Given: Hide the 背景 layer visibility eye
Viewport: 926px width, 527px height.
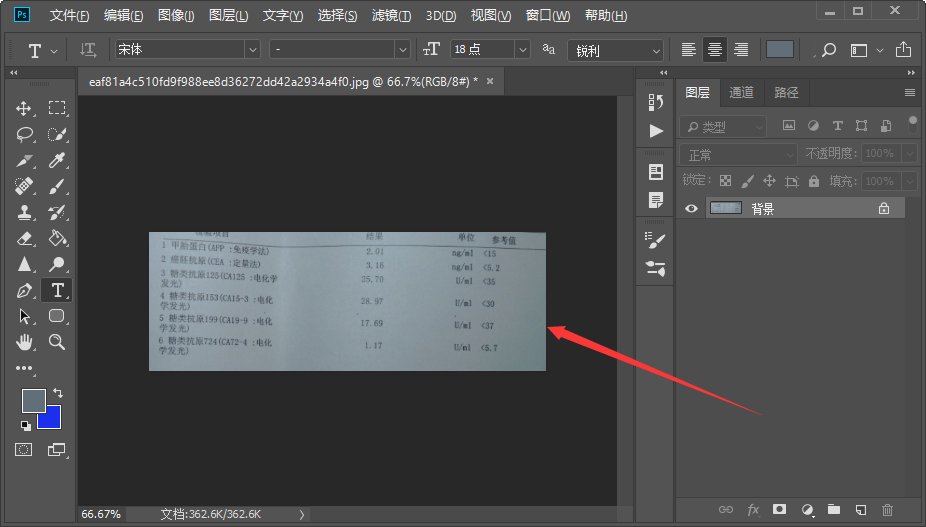Looking at the screenshot, I should tap(691, 209).
